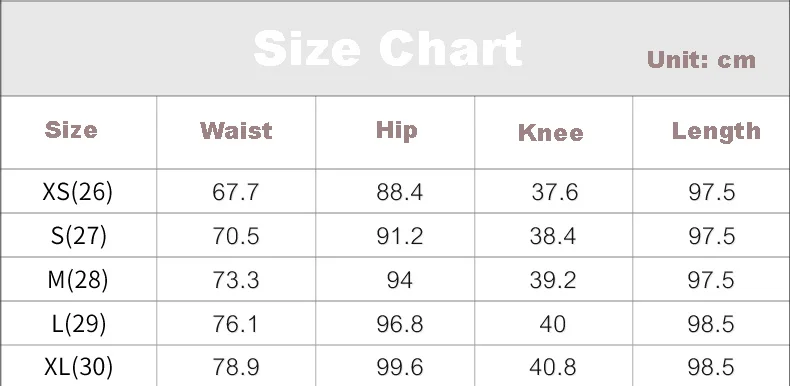Viewport: 790px width, 386px height.
Task: Click the L(29) size row label
Action: (79, 324)
